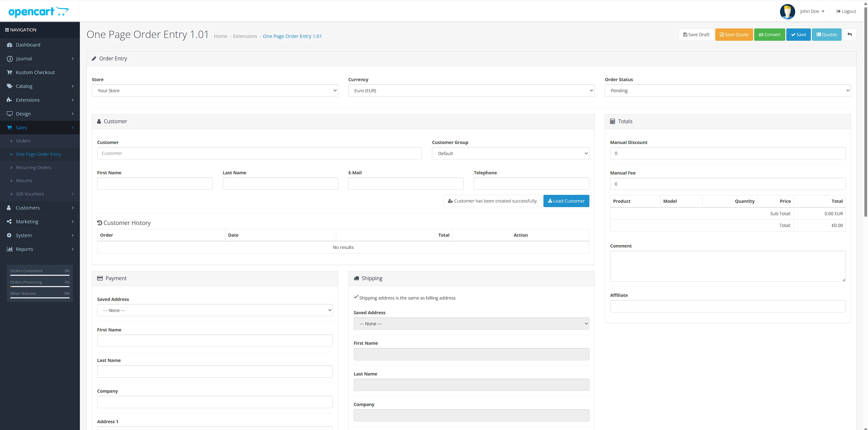The image size is (868, 430).
Task: Select the Journal icon in the sidebar
Action: click(x=9, y=58)
